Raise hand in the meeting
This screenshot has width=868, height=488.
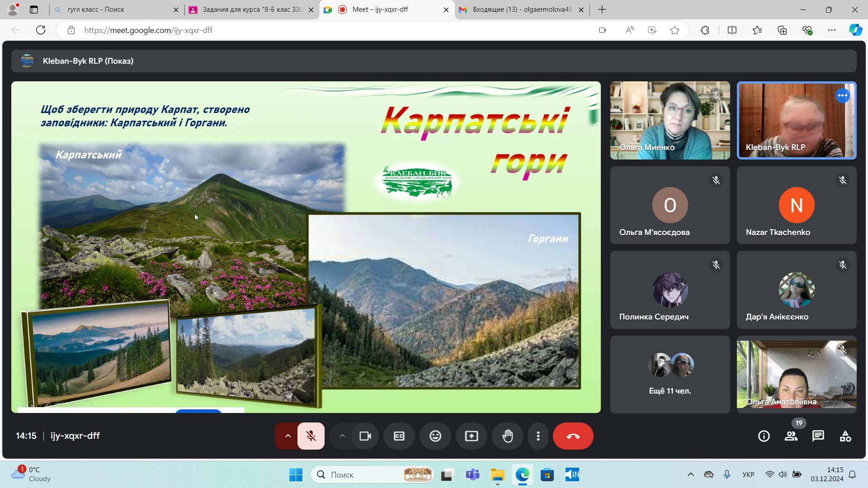coord(508,436)
